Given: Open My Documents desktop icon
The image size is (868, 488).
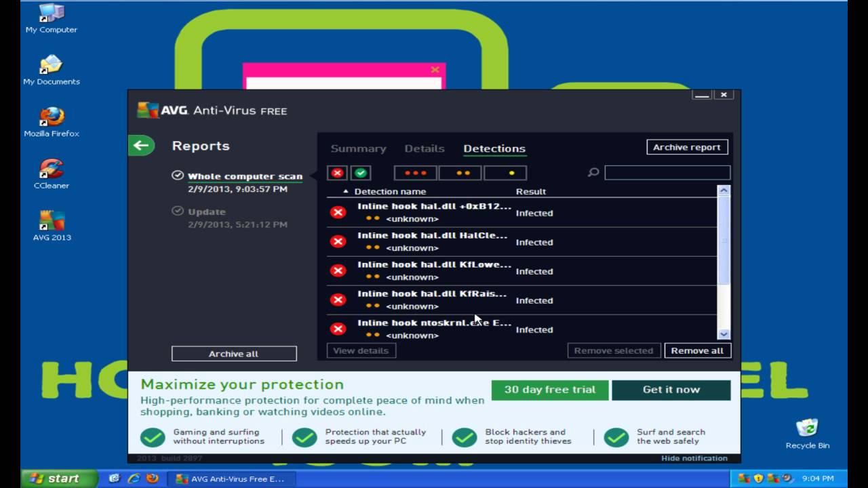Looking at the screenshot, I should pos(52,70).
